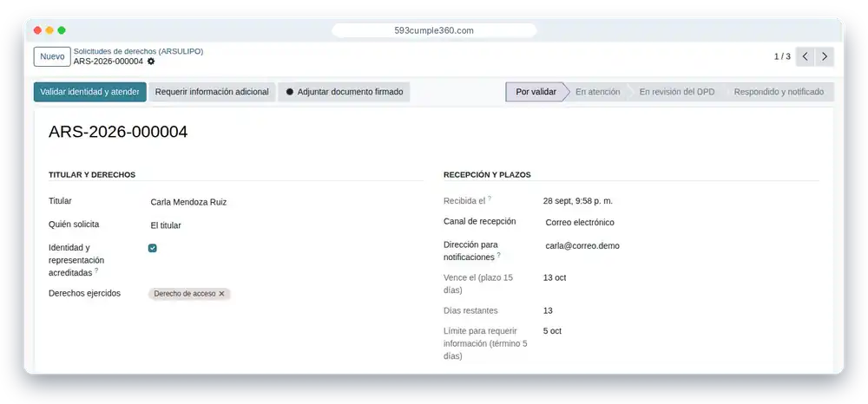
Task: Click the ARS-2026-000004 breadcrumb text
Action: (108, 62)
